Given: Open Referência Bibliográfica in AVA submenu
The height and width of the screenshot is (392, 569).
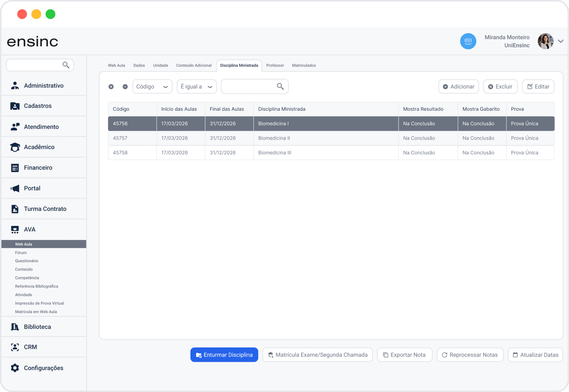Looking at the screenshot, I should [x=37, y=286].
